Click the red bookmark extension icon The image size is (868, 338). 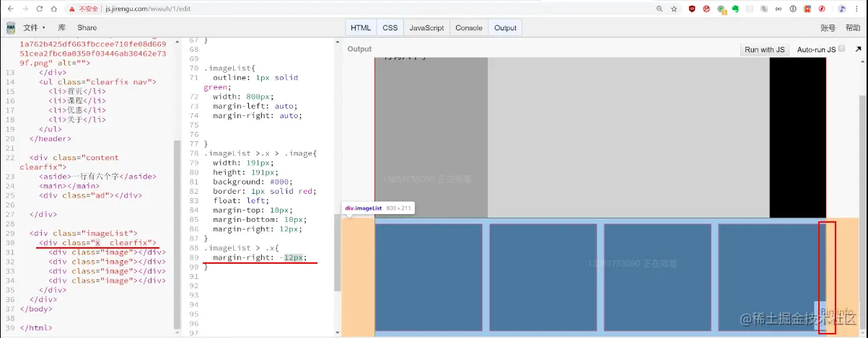pos(808,9)
